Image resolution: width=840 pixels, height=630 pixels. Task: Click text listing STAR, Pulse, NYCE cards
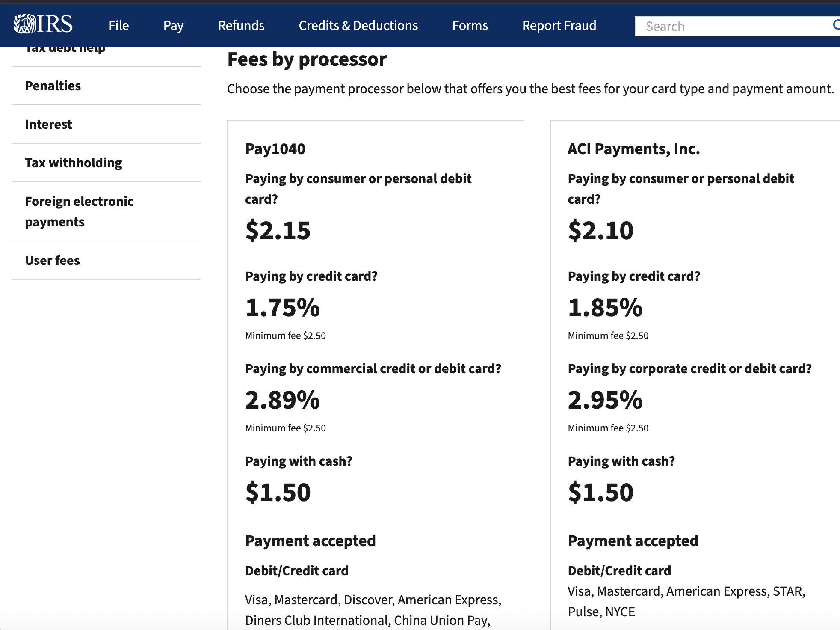coord(686,601)
